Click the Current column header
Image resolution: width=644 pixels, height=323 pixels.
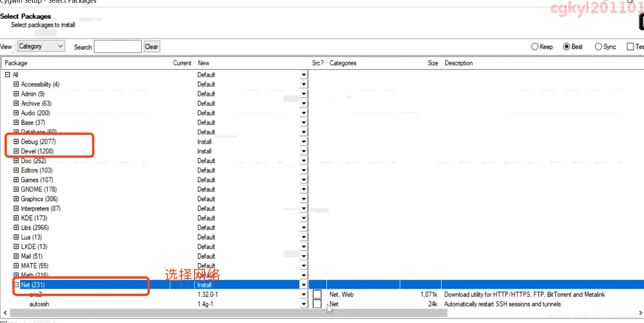(182, 63)
